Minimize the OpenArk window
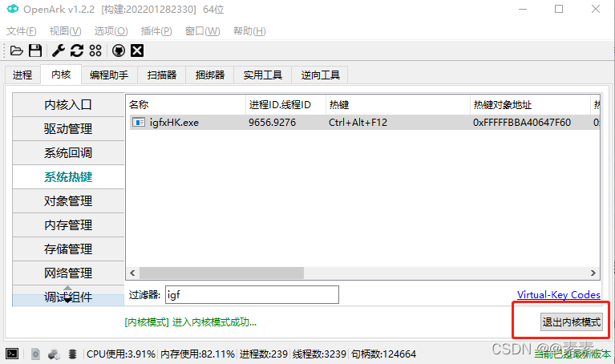Screen dimensions: 615x364 point(523,9)
